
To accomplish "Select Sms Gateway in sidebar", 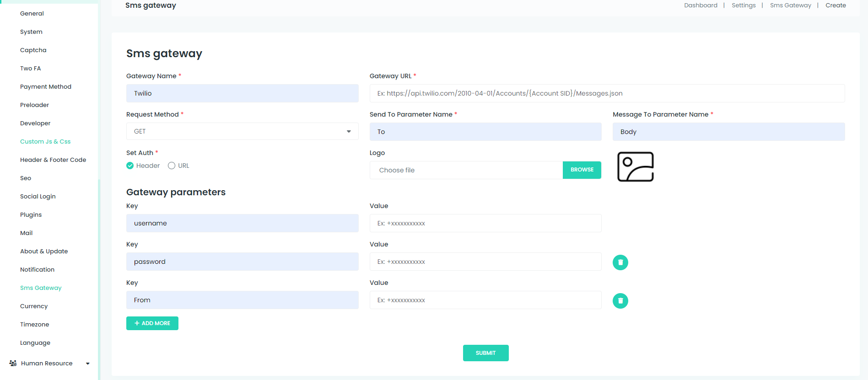I will [41, 288].
